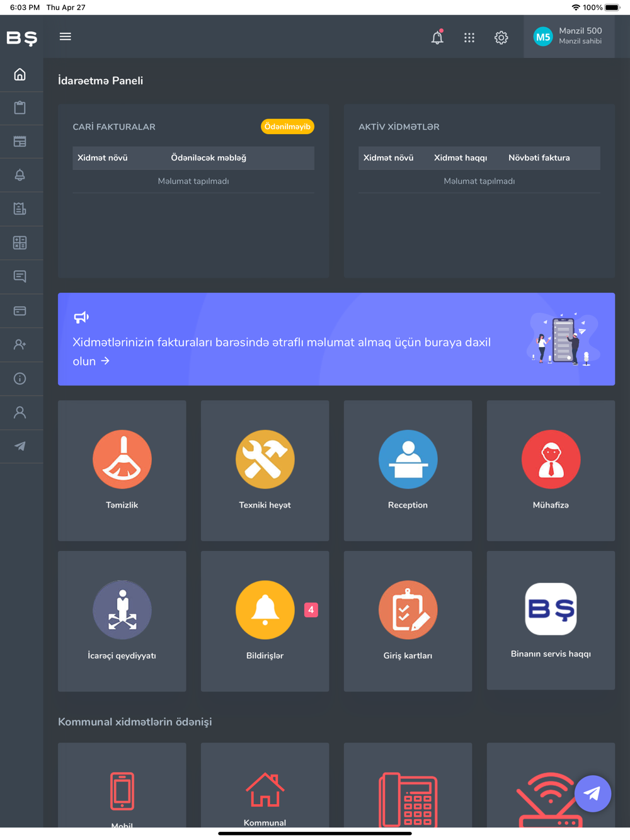Open the paper plane sidebar icon
Screen dimensions: 630x840
tap(20, 446)
